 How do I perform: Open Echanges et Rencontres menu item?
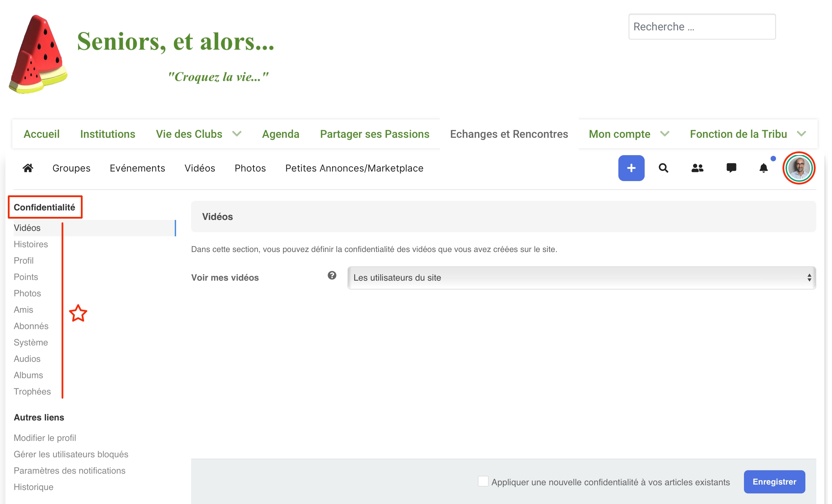click(x=509, y=134)
